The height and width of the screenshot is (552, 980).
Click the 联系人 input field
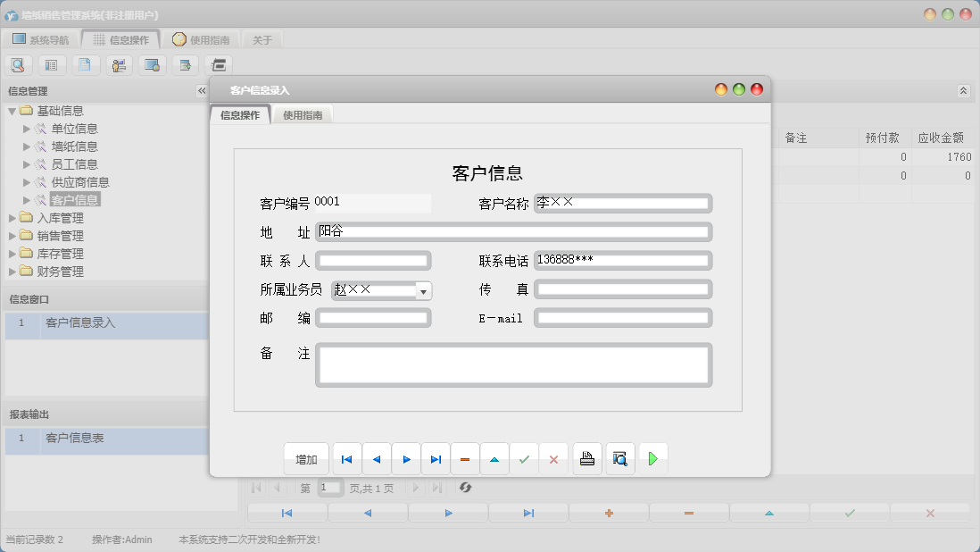[x=373, y=260]
